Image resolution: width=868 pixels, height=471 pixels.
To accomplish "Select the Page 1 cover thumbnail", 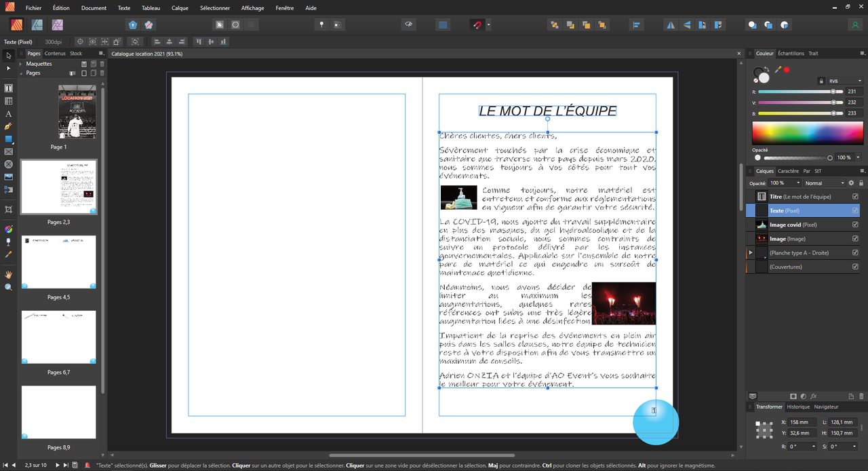I will (x=77, y=112).
